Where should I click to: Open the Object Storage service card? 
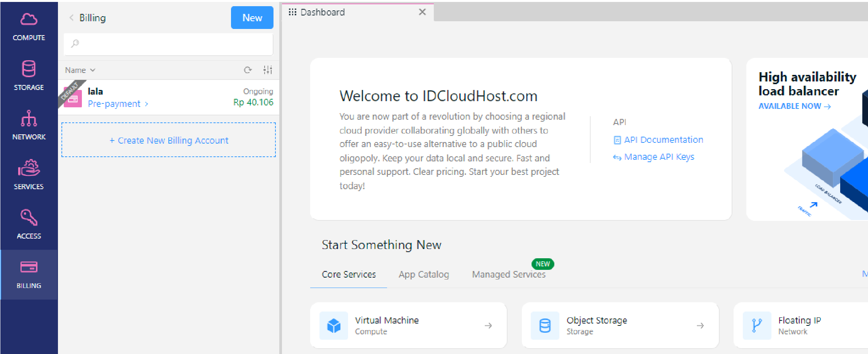click(x=620, y=325)
